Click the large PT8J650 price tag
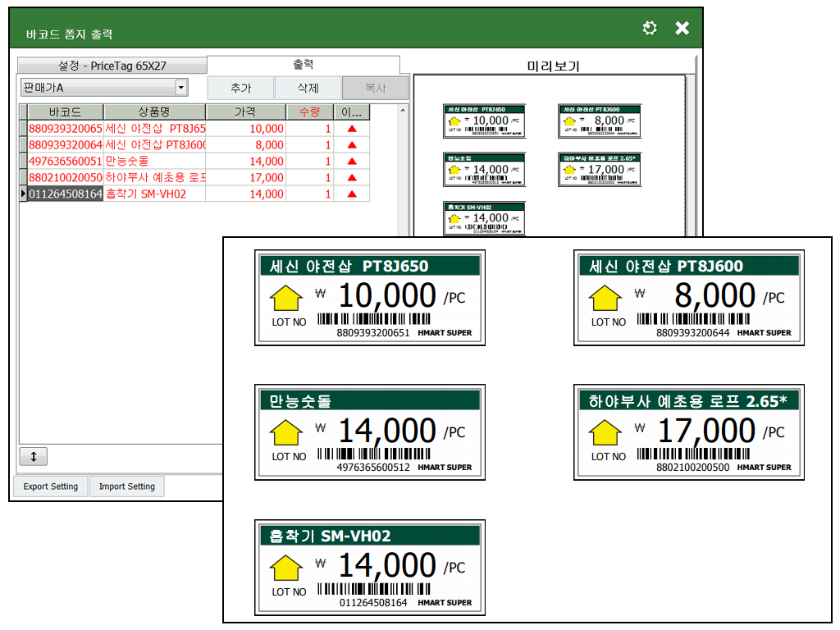Image resolution: width=840 pixels, height=630 pixels. tap(370, 298)
